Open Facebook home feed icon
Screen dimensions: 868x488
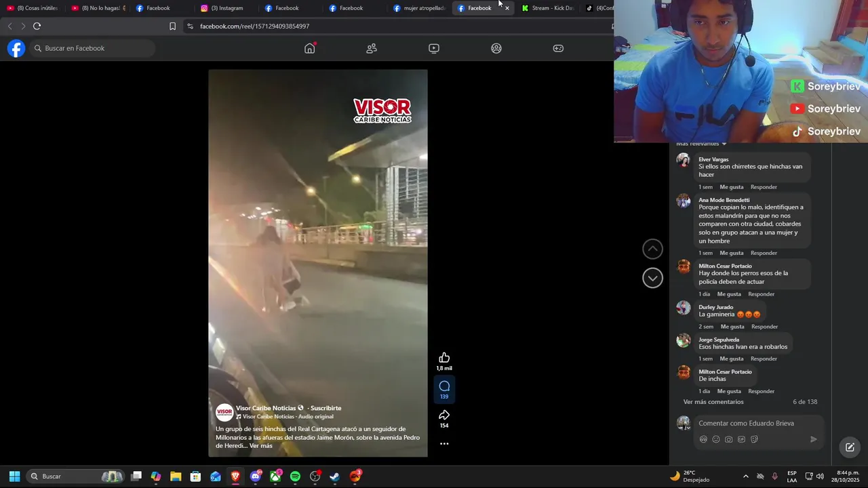[310, 48]
